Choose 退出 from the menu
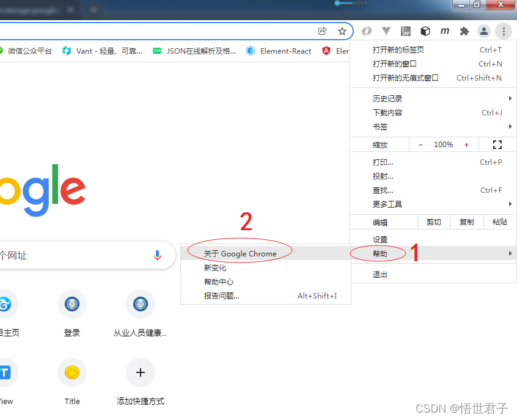The height and width of the screenshot is (420, 517). point(433,274)
